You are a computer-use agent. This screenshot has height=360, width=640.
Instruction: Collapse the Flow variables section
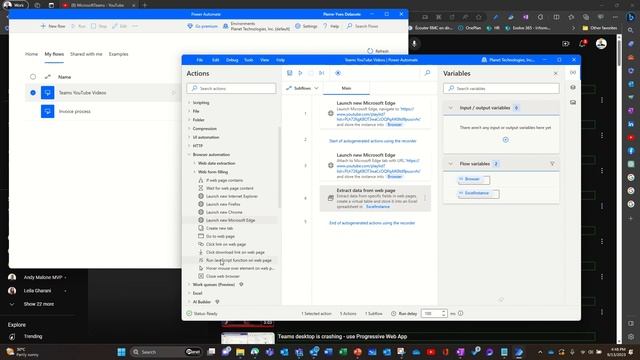coord(451,164)
